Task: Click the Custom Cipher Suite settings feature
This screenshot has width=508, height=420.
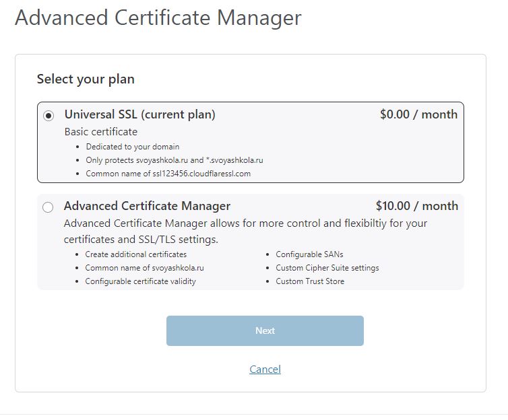Action: pos(327,268)
